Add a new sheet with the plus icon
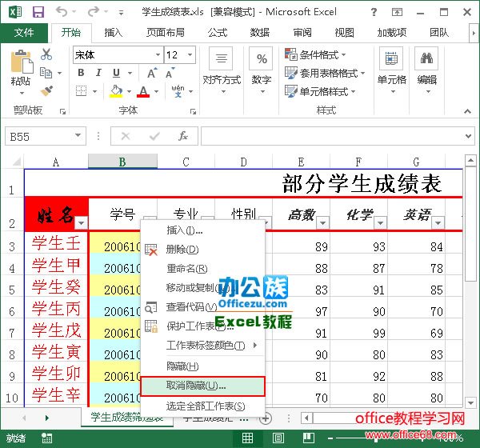 (x=266, y=418)
